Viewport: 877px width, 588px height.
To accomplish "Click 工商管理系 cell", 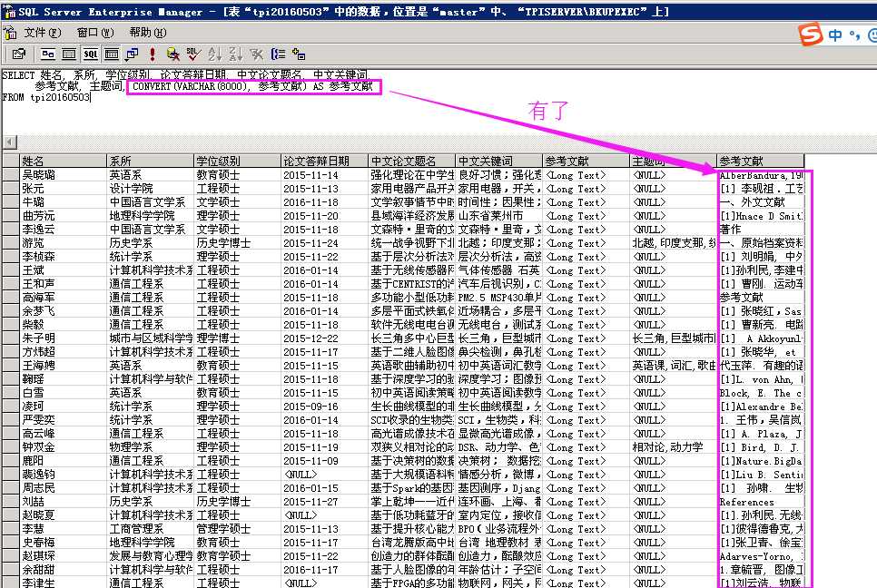I will (150, 529).
